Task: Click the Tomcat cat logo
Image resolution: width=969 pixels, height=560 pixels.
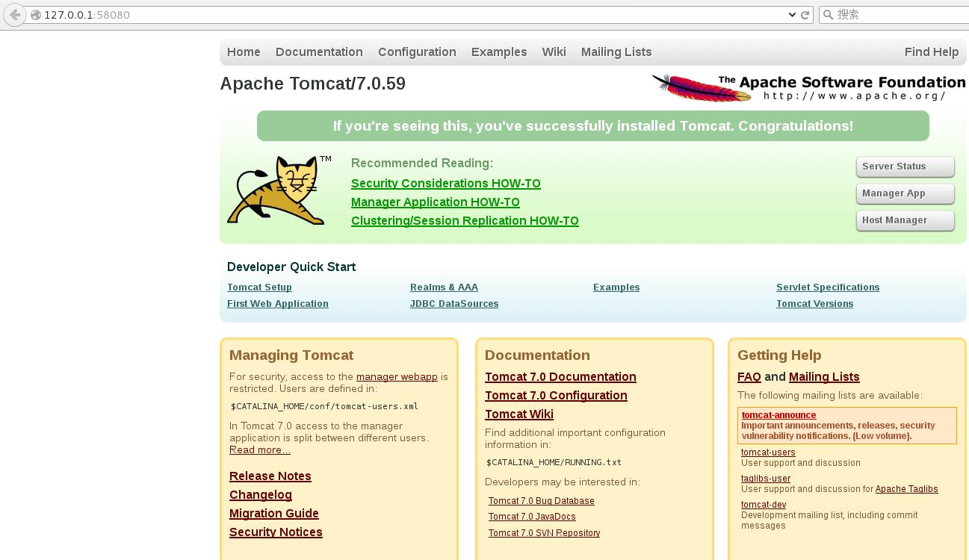Action: click(279, 190)
